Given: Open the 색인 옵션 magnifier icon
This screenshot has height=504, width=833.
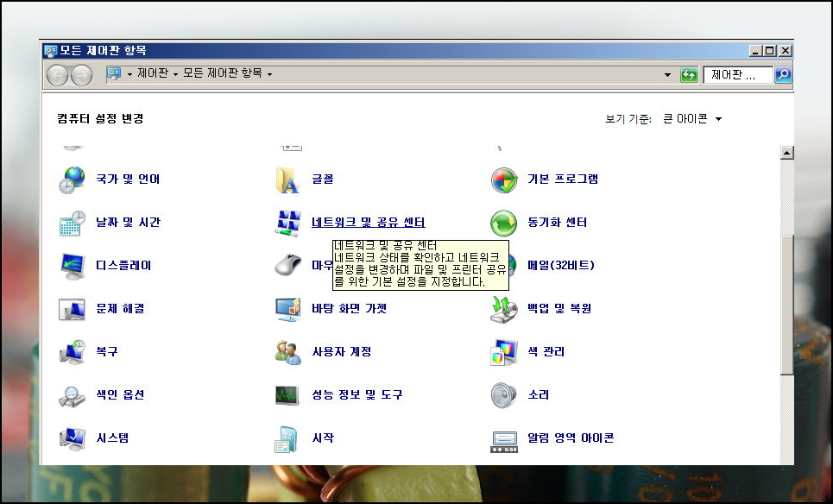Looking at the screenshot, I should [72, 395].
